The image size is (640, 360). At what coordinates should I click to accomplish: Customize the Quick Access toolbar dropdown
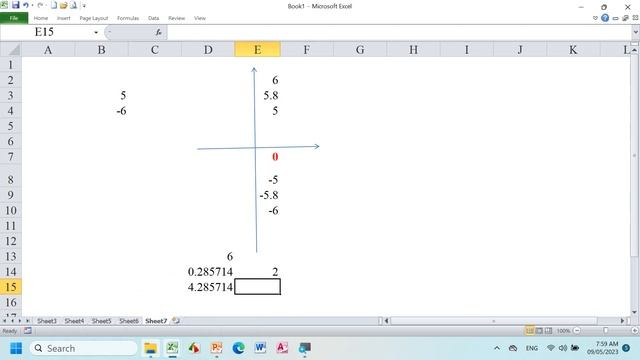click(84, 6)
